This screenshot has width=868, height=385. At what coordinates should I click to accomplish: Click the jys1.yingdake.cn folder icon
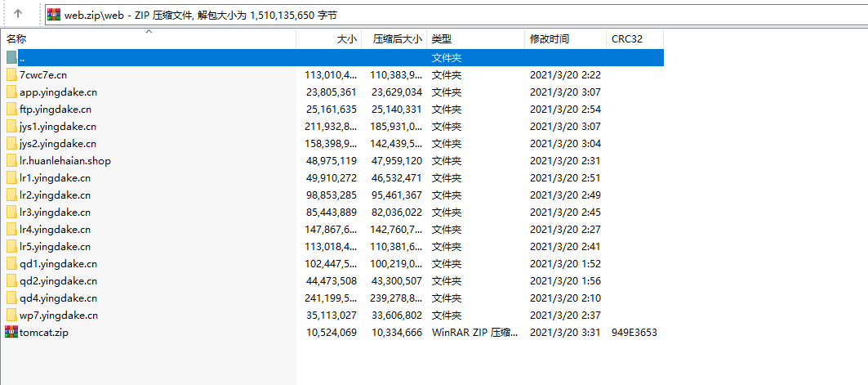click(x=11, y=127)
